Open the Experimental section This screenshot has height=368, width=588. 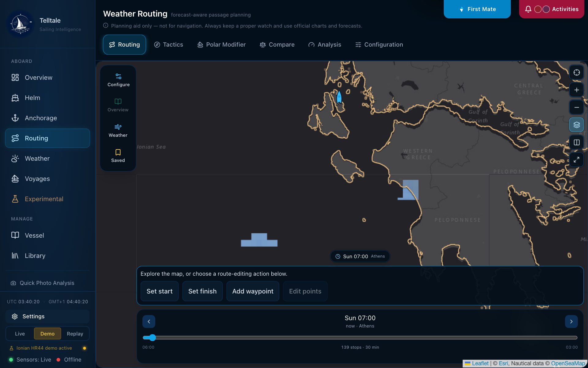47,199
